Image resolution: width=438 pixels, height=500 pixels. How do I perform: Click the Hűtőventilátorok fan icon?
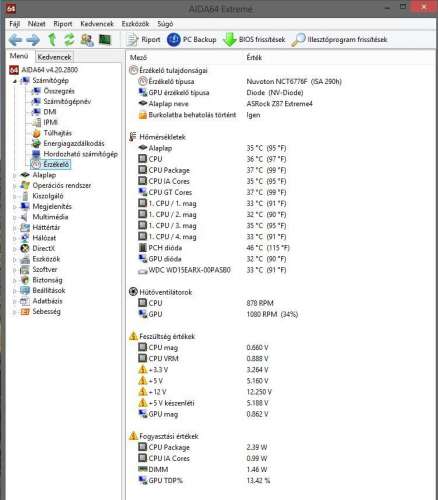pyautogui.click(x=133, y=292)
